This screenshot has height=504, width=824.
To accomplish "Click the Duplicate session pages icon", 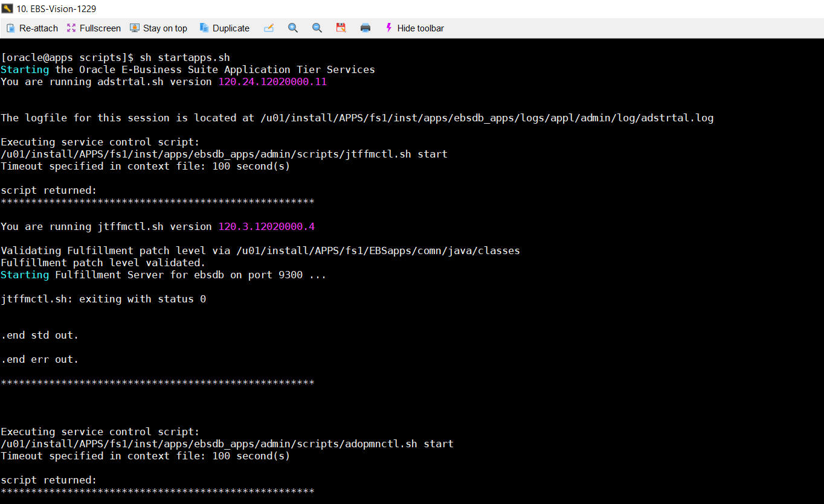I will point(204,28).
